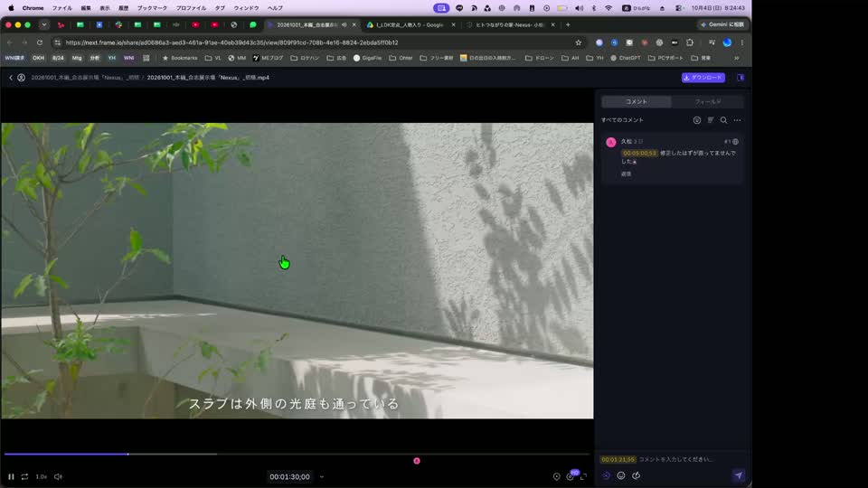This screenshot has height=488, width=868.
Task: Click the player location pin icon
Action: coord(556,476)
